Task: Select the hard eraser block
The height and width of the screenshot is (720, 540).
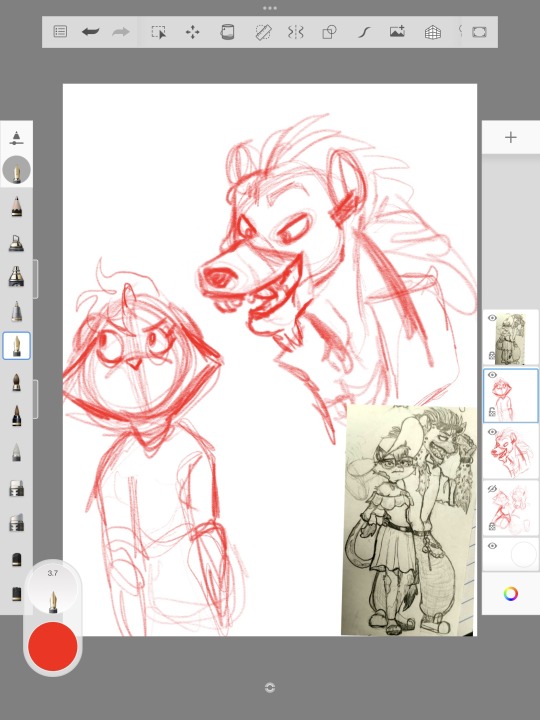Action: click(x=17, y=488)
